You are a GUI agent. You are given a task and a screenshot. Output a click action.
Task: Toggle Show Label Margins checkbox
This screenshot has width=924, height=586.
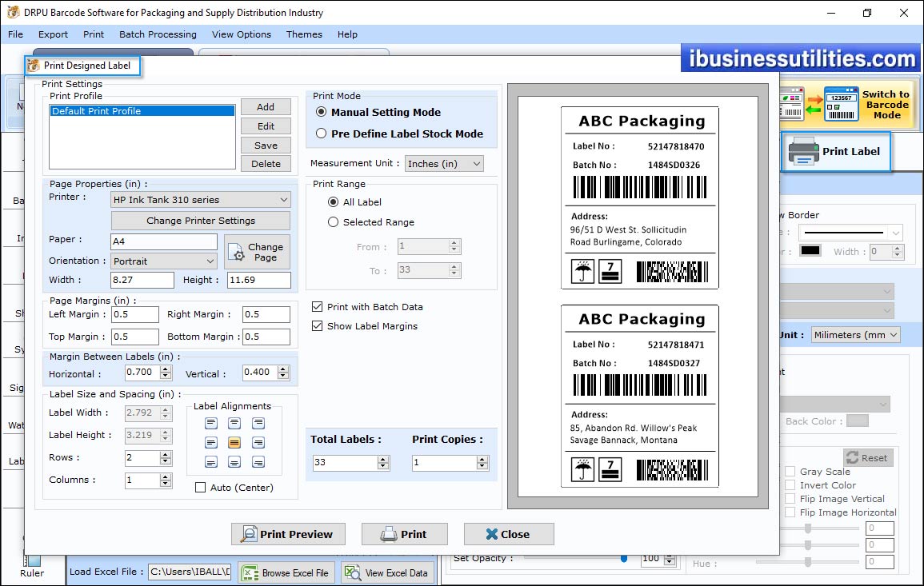click(317, 325)
